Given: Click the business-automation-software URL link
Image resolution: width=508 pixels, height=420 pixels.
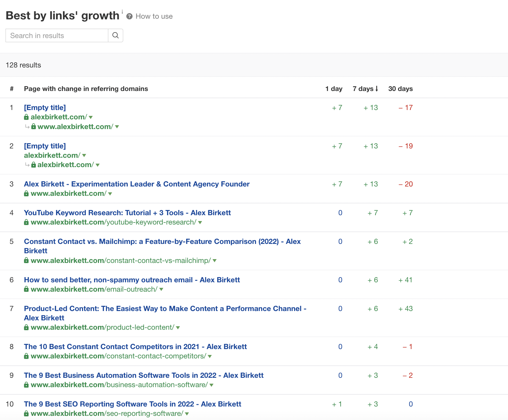Looking at the screenshot, I should coord(119,385).
